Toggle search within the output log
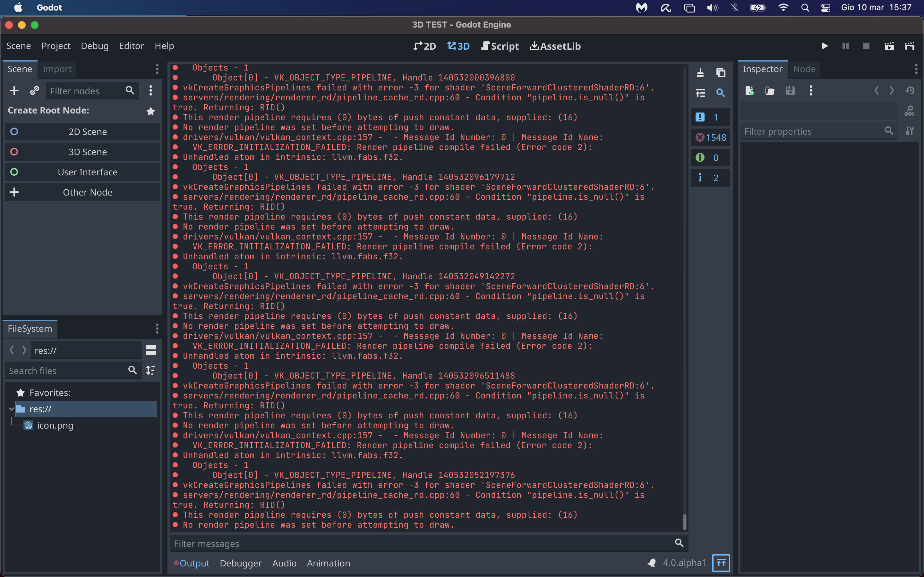This screenshot has width=924, height=577. [721, 93]
